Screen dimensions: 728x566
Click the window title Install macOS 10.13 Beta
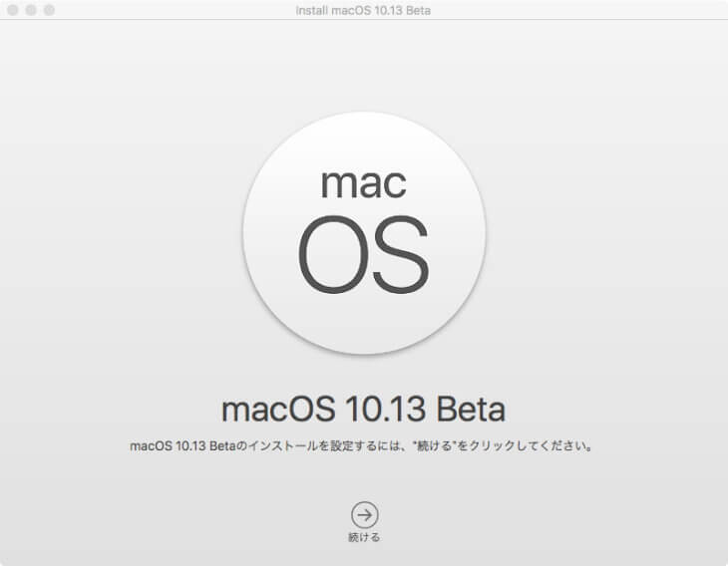click(363, 10)
